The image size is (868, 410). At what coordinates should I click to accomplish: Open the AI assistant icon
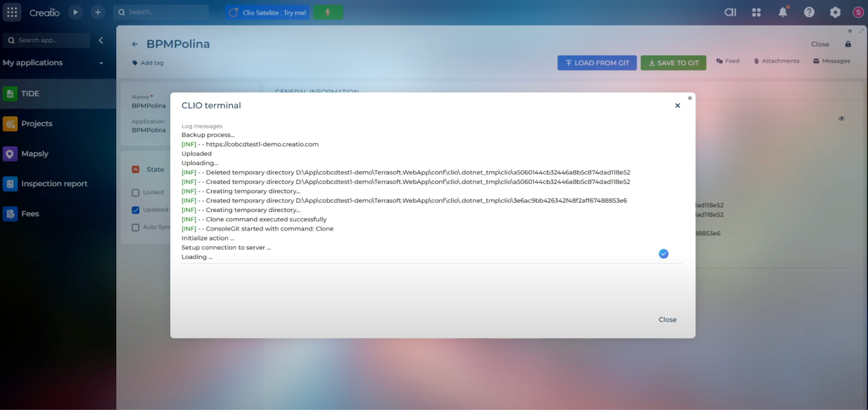(x=730, y=12)
